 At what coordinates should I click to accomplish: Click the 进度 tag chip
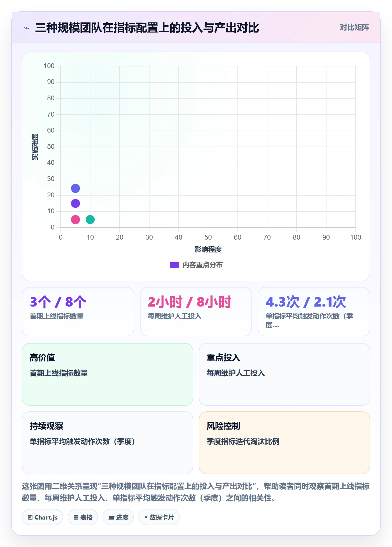(118, 517)
